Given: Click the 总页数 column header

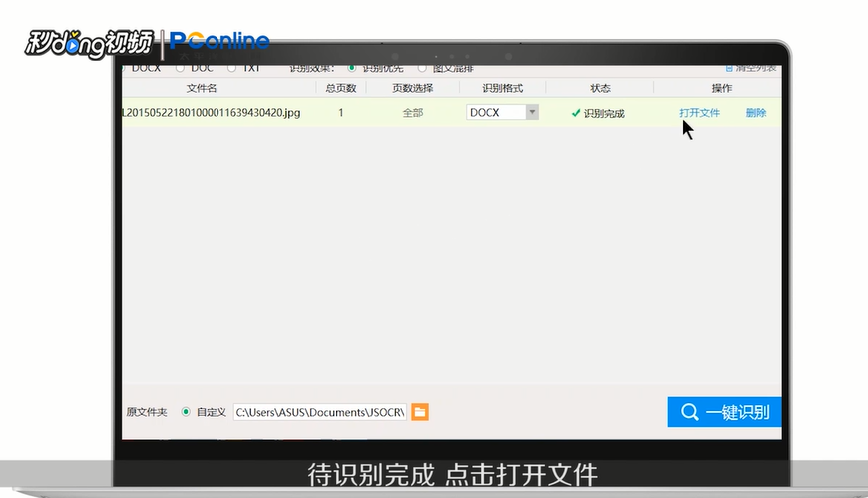Looking at the screenshot, I should tap(341, 88).
